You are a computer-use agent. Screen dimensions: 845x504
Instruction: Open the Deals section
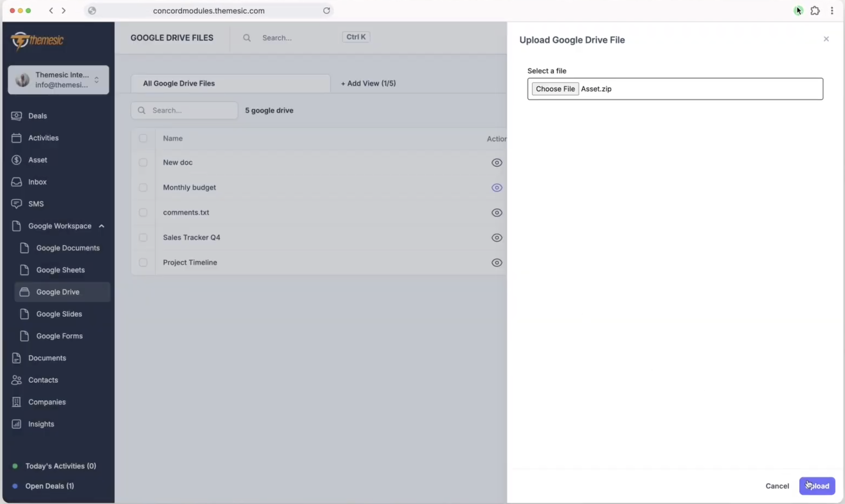tap(38, 116)
